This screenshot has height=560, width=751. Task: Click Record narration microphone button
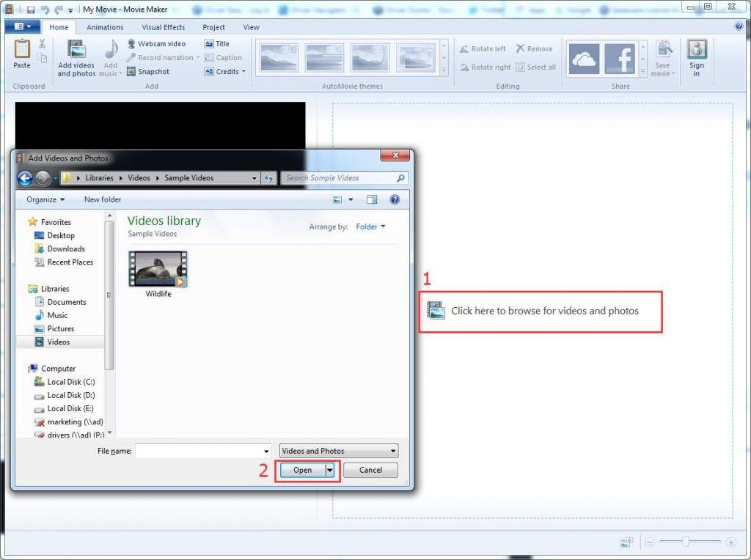tap(159, 57)
